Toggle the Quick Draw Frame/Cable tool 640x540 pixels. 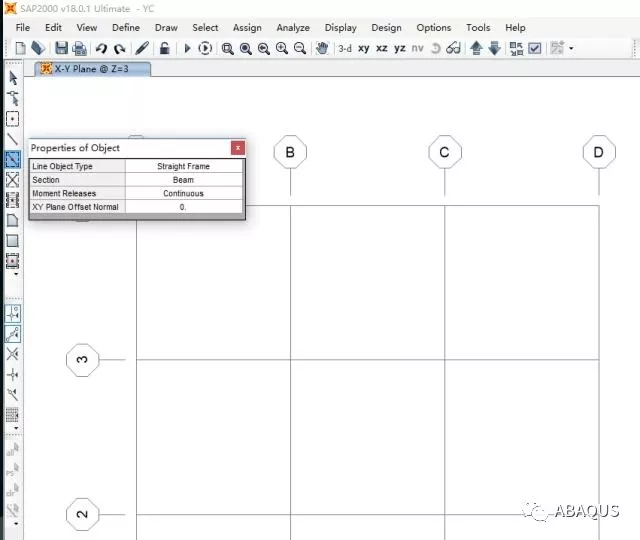coord(12,160)
